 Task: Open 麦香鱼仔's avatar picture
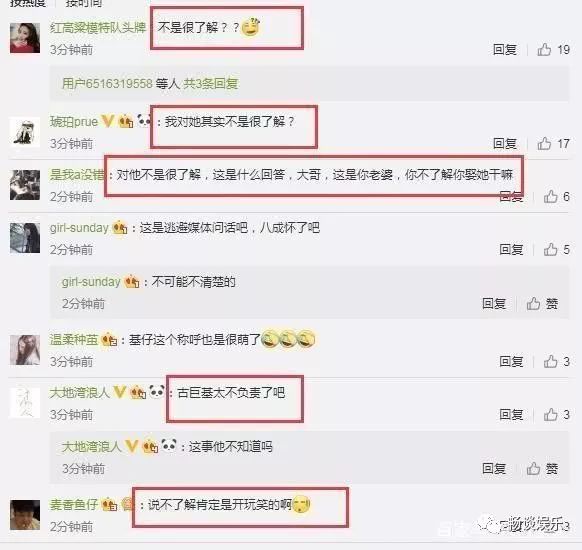(x=25, y=515)
